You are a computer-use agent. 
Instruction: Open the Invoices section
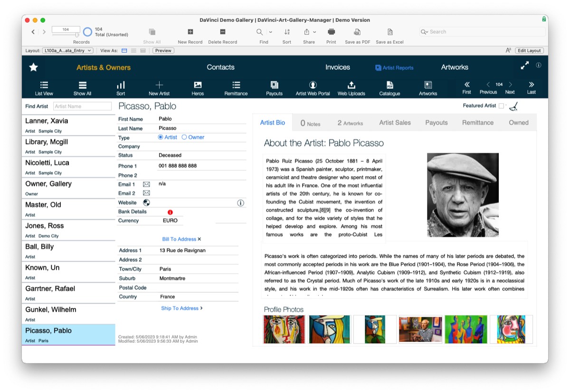[338, 67]
